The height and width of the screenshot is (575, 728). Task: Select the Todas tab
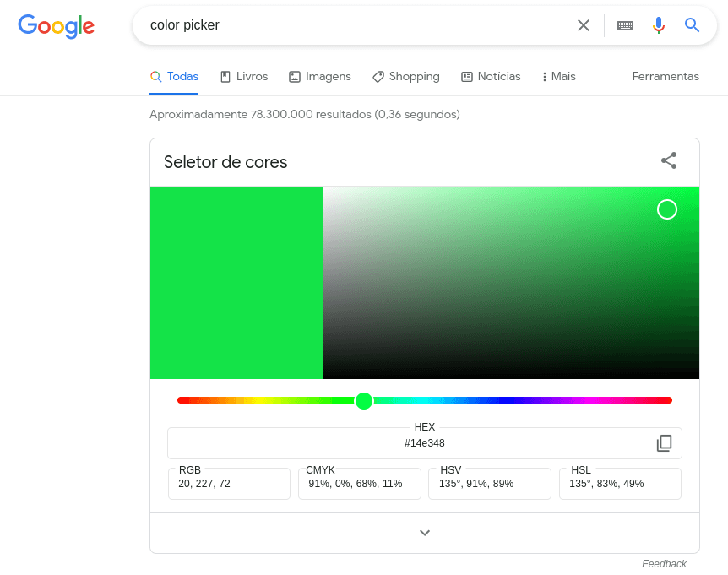[x=174, y=77]
